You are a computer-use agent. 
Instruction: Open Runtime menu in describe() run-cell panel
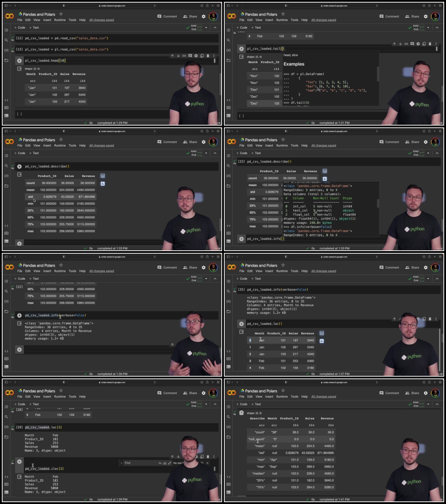coord(60,146)
